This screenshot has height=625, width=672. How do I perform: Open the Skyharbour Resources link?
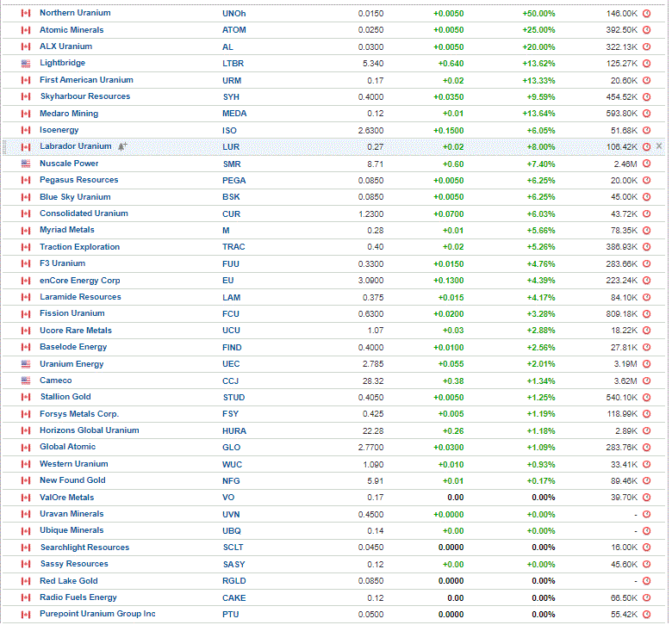coord(85,96)
